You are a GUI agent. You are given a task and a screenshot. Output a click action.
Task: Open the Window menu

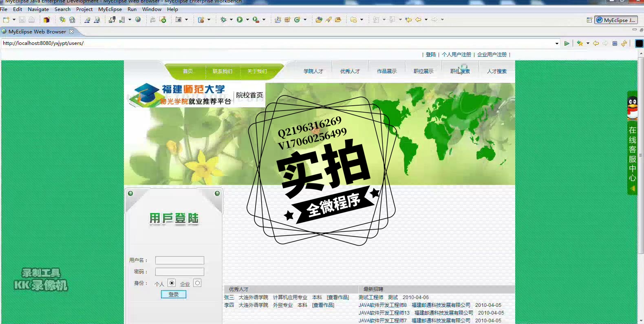pyautogui.click(x=152, y=9)
